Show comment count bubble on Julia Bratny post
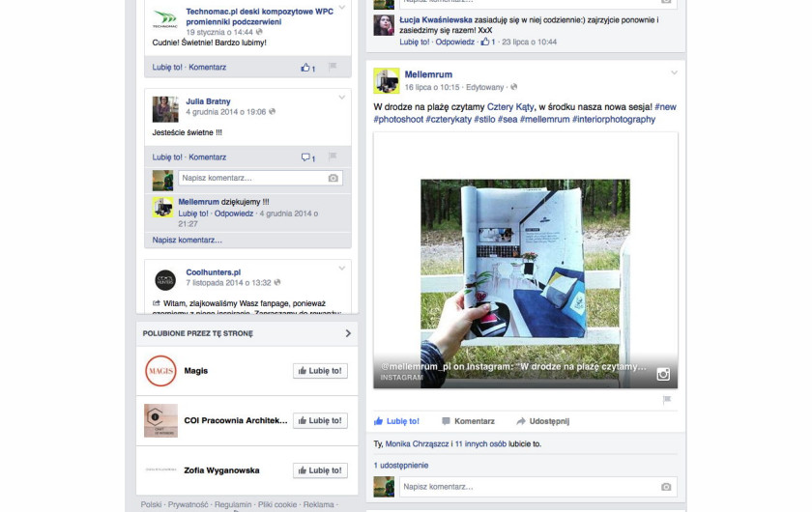This screenshot has height=512, width=812. [x=308, y=157]
